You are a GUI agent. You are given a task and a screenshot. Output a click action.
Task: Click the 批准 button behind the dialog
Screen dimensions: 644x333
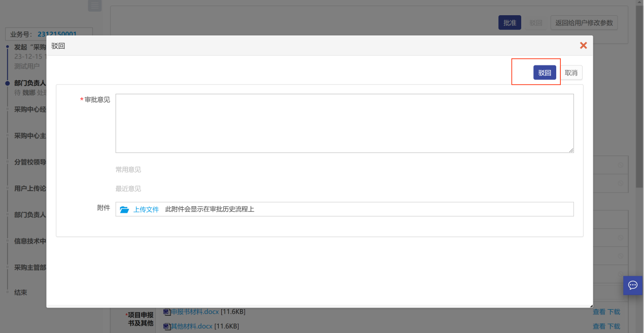(510, 23)
